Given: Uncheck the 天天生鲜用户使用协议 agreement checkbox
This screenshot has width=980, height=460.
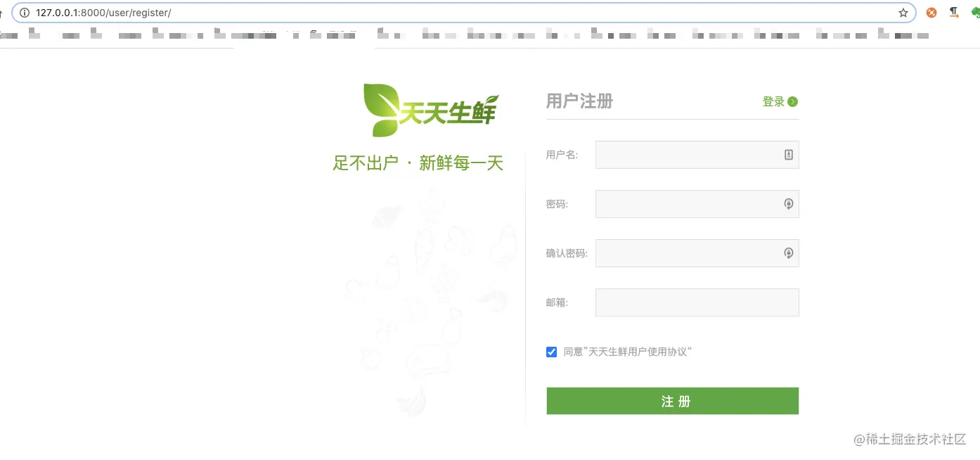Looking at the screenshot, I should click(x=551, y=352).
